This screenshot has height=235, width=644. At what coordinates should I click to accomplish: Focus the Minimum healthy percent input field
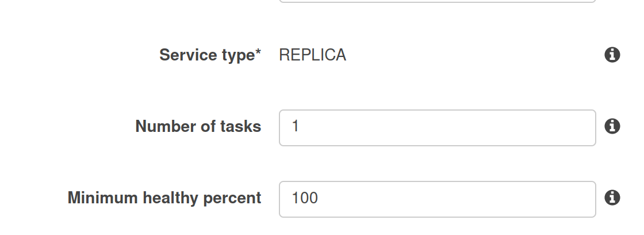(438, 199)
